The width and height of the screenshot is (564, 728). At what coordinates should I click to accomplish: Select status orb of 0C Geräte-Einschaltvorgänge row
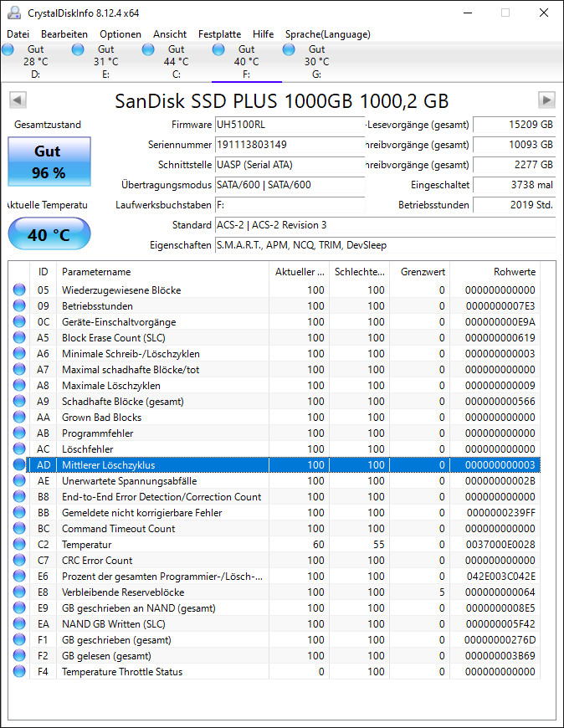pyautogui.click(x=19, y=322)
